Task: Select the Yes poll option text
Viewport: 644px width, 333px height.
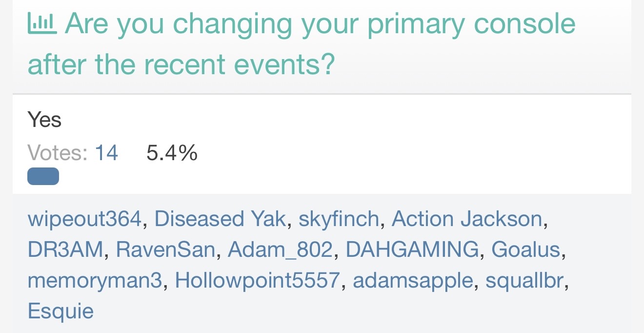Action: tap(44, 119)
